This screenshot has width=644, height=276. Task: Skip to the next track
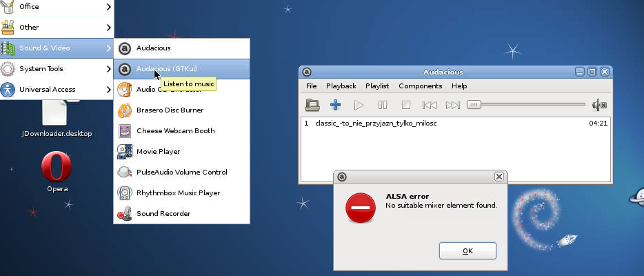pyautogui.click(x=452, y=105)
